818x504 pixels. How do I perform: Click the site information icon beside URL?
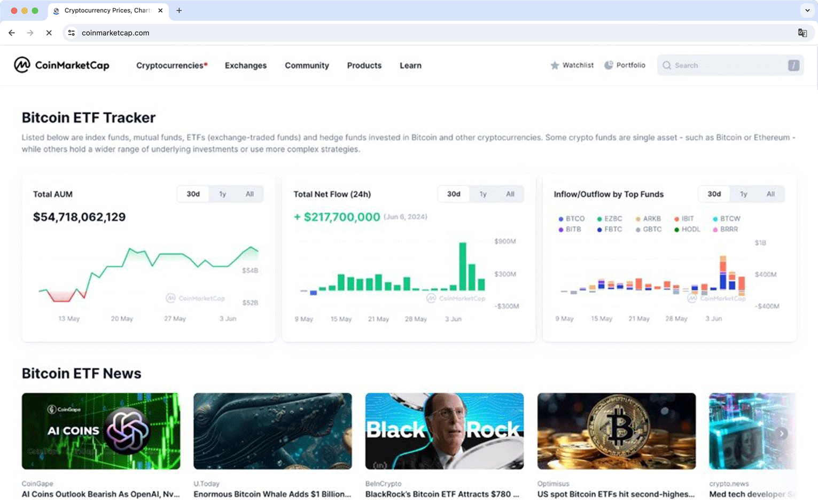pyautogui.click(x=72, y=33)
